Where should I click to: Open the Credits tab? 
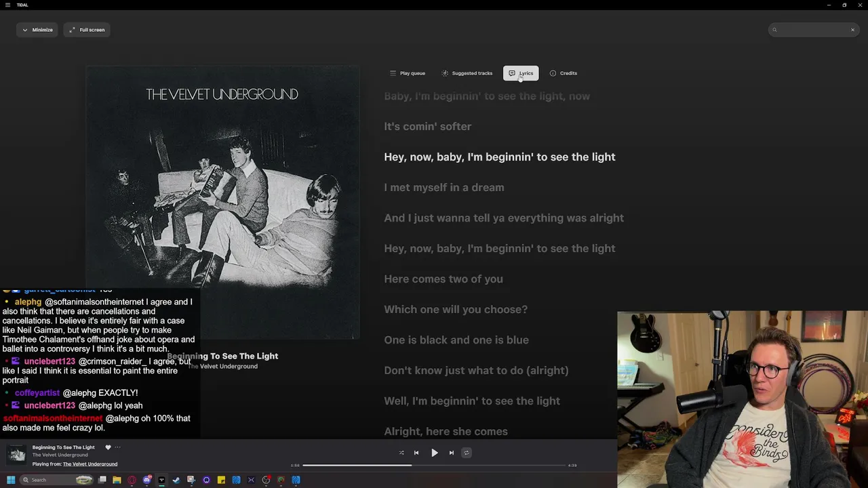[564, 73]
